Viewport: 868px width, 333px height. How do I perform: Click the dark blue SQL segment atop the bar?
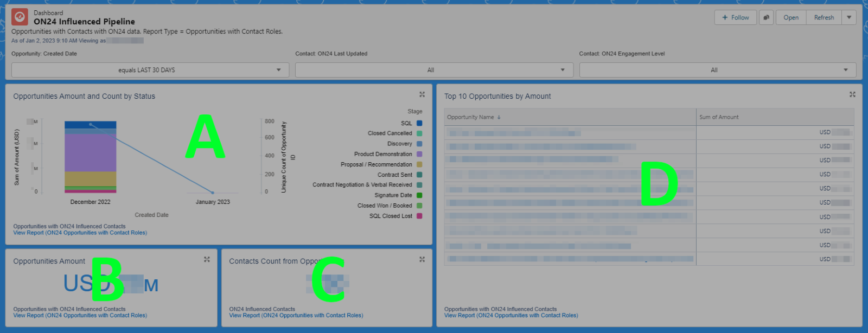(91, 125)
